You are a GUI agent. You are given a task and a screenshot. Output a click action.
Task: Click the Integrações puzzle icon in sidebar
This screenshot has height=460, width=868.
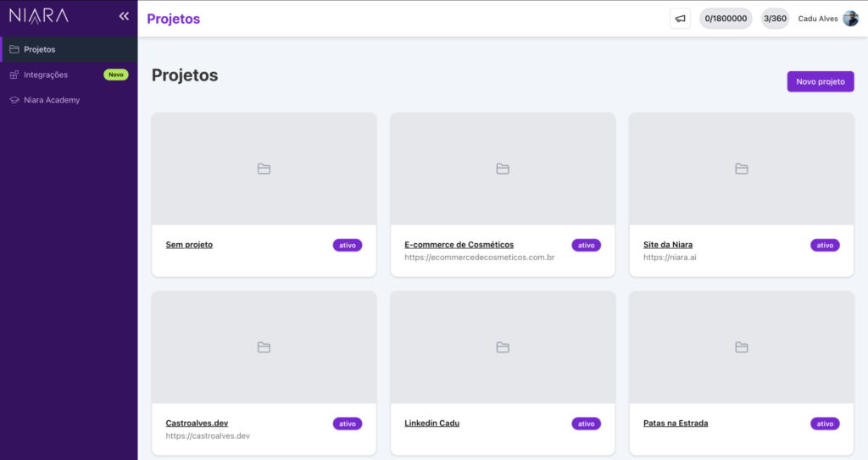(x=14, y=75)
